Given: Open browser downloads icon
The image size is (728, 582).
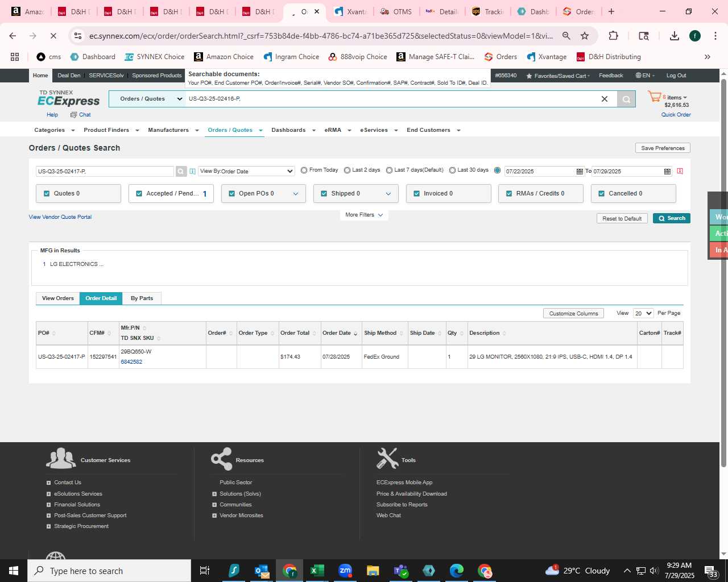Looking at the screenshot, I should click(675, 36).
